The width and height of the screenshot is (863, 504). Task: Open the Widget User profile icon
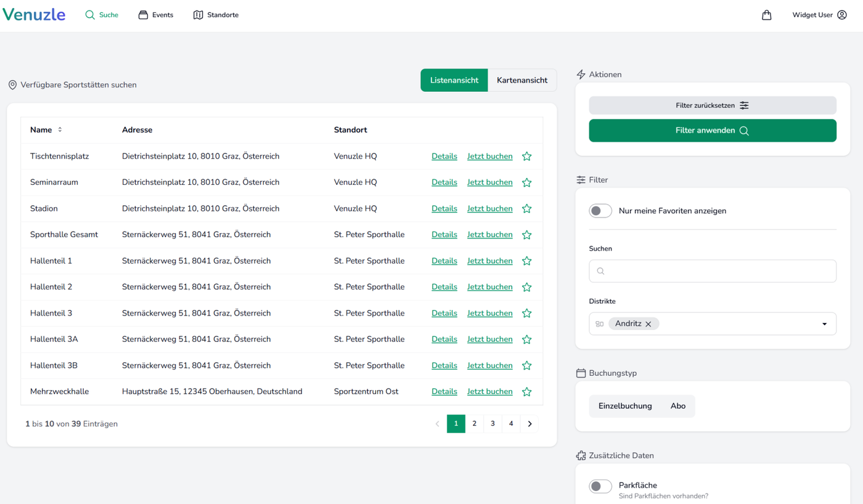point(842,15)
